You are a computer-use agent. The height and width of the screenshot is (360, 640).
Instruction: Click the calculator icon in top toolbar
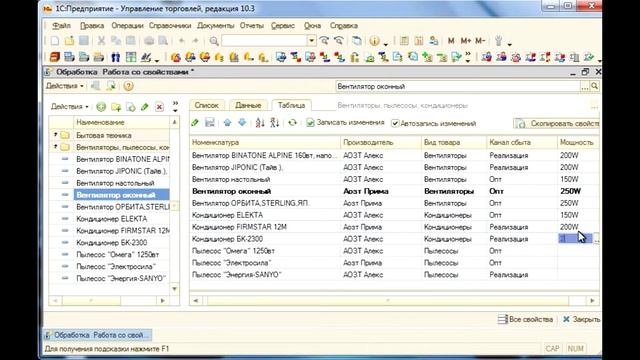coord(404,41)
